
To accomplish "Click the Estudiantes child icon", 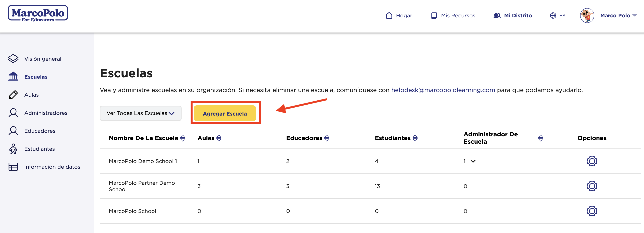I will pyautogui.click(x=13, y=149).
